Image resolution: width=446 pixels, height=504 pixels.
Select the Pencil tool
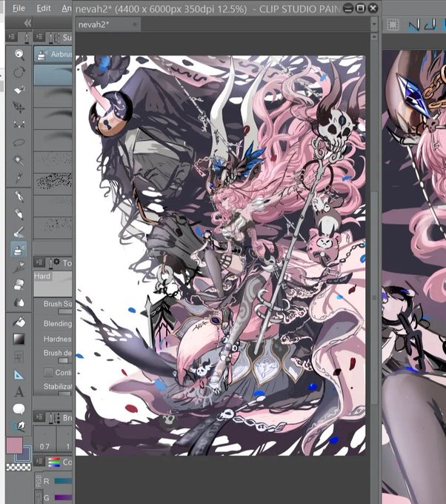tap(19, 213)
